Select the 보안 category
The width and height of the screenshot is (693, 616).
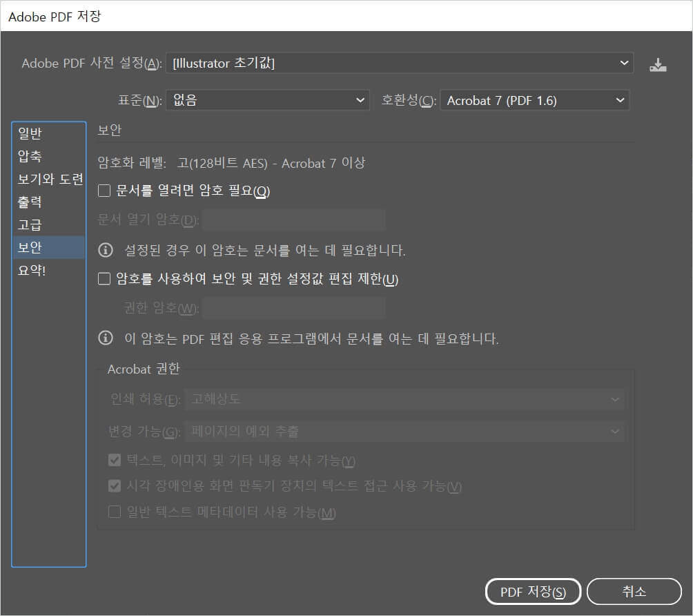(48, 247)
